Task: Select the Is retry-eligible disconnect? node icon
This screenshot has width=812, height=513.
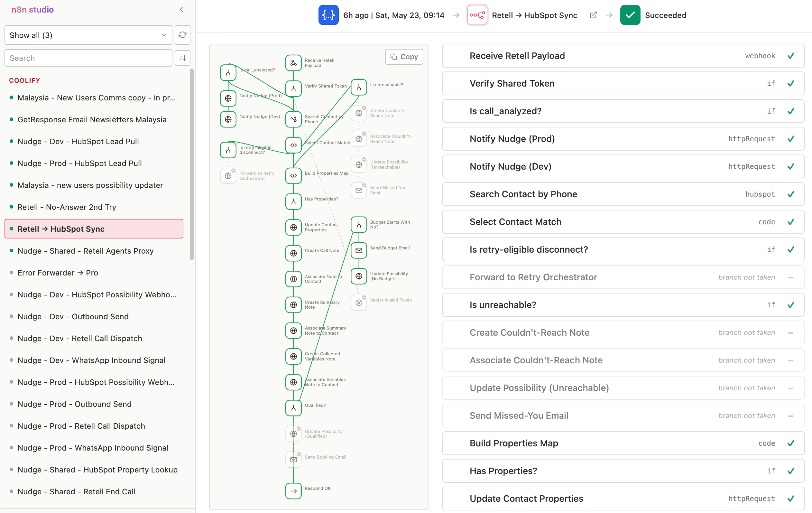Action: click(228, 150)
